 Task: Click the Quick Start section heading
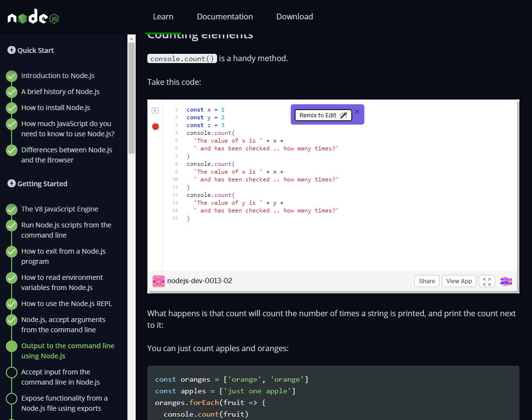pyautogui.click(x=36, y=50)
